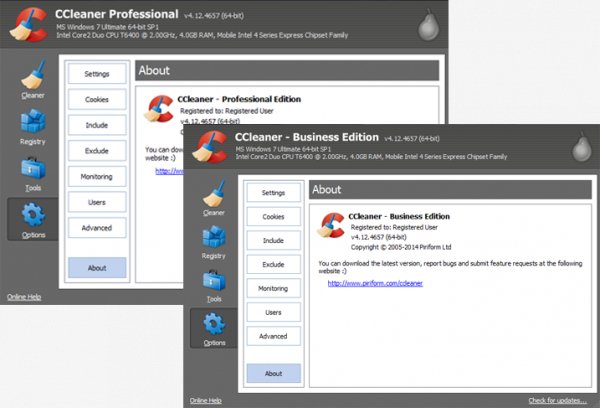
Task: Open Cookies tab in Business Edition window
Action: point(274,217)
